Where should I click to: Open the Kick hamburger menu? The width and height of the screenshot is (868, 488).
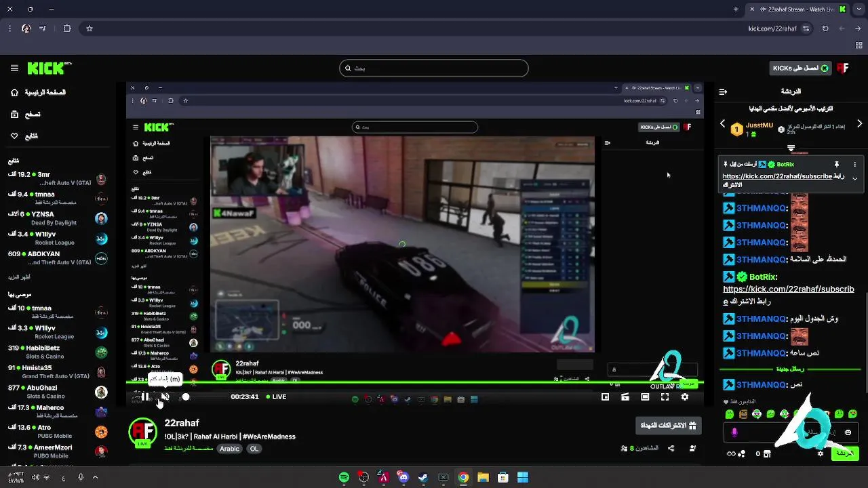(x=14, y=68)
